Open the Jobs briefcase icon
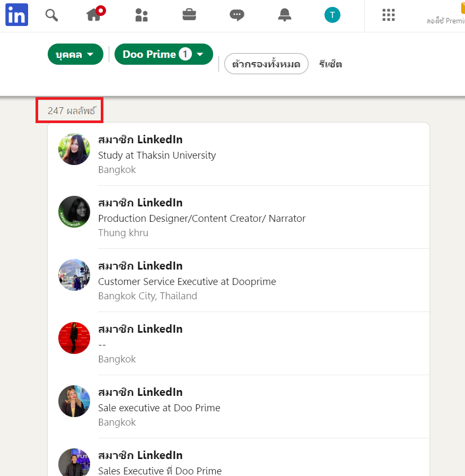This screenshot has height=476, width=465. (x=189, y=15)
